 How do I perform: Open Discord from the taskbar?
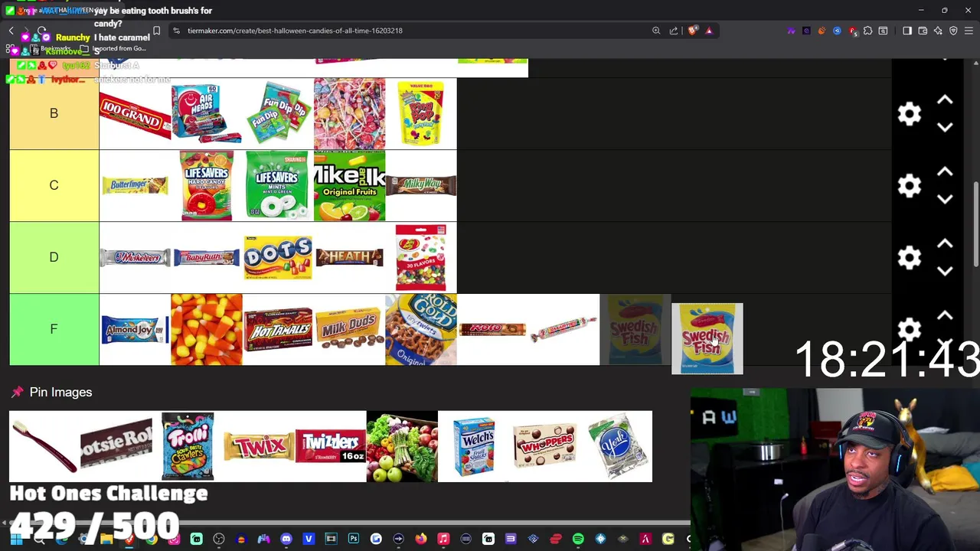[x=286, y=540]
